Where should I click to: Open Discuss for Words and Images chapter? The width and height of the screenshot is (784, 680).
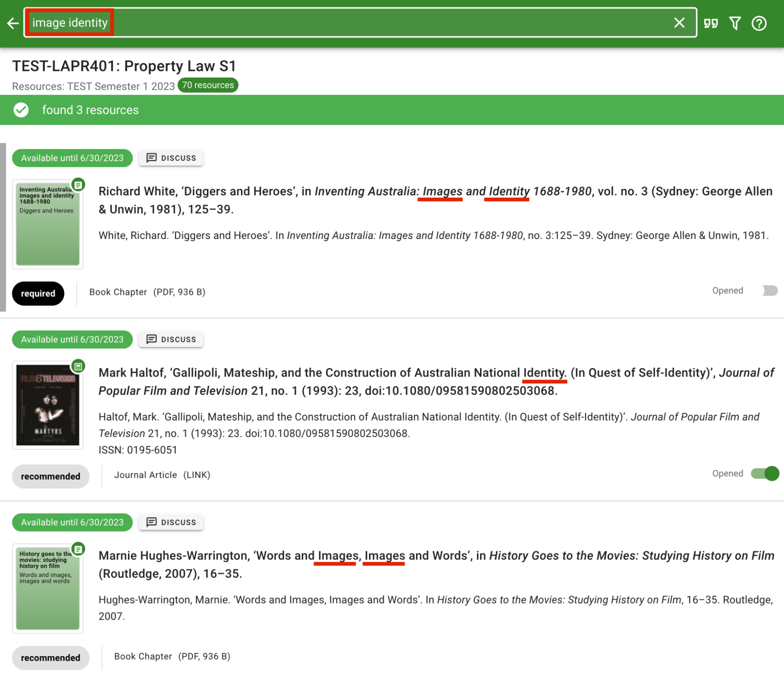tap(171, 522)
